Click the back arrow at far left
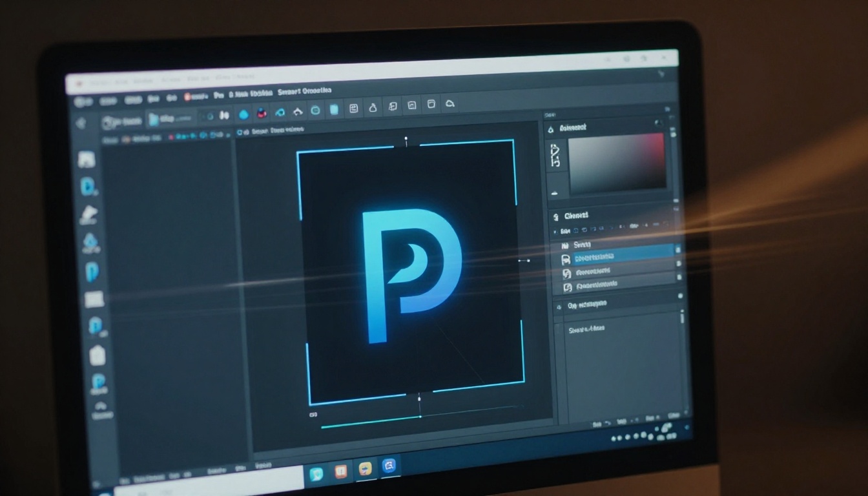This screenshot has height=496, width=868. point(81,123)
